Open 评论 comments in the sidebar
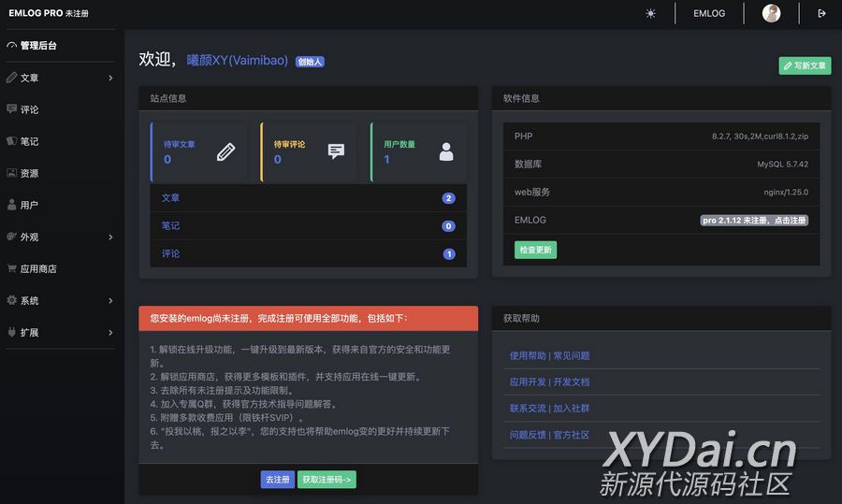The image size is (842, 504). click(x=30, y=109)
